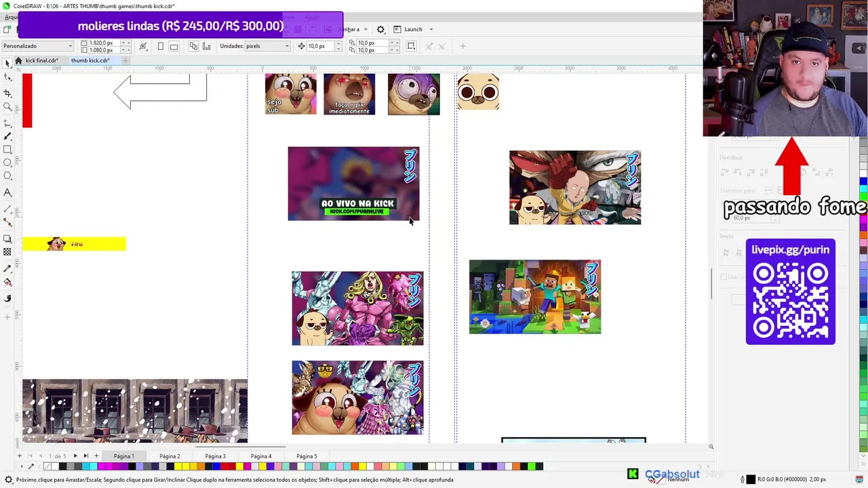Click the toolbox customize plus button
This screenshot has height=488, width=868.
tap(7, 317)
